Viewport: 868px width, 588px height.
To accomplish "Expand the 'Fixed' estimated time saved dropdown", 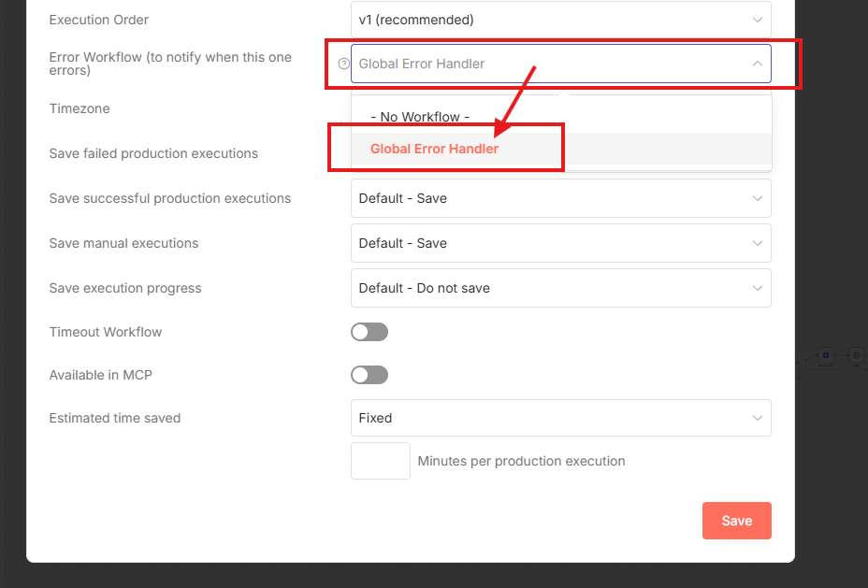I will (559, 418).
